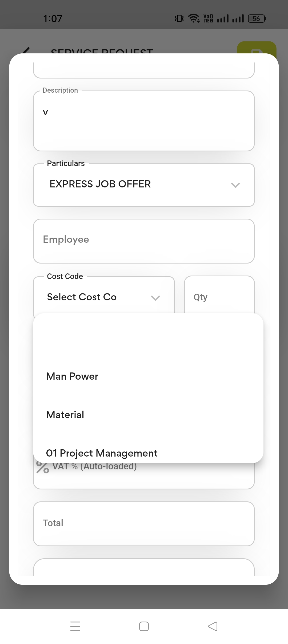Tap the SERVICE REQUEST page title
The image size is (288, 644).
point(102,50)
